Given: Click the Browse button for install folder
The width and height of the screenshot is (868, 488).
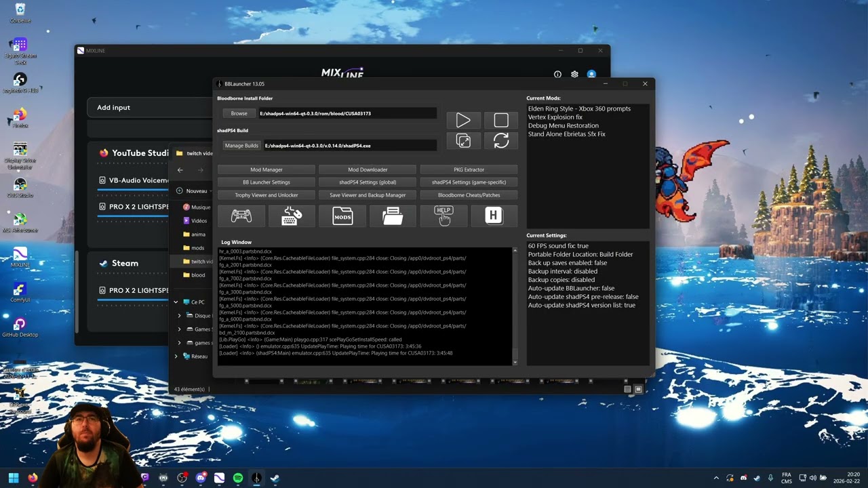Looking at the screenshot, I should 239,114.
